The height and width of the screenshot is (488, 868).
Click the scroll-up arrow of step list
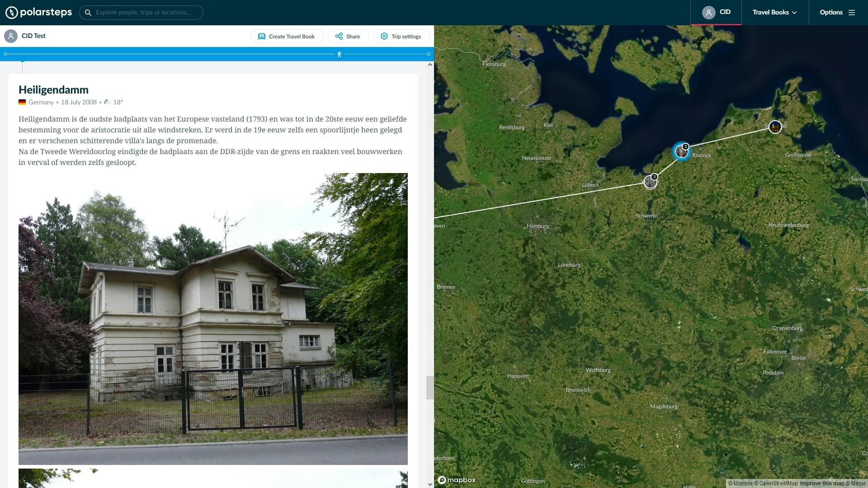(x=430, y=65)
